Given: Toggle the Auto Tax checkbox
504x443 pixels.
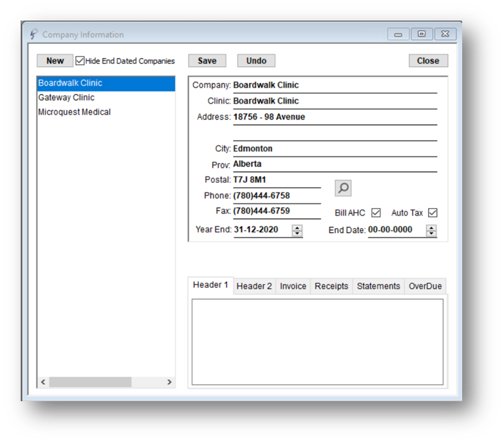Looking at the screenshot, I should [433, 212].
